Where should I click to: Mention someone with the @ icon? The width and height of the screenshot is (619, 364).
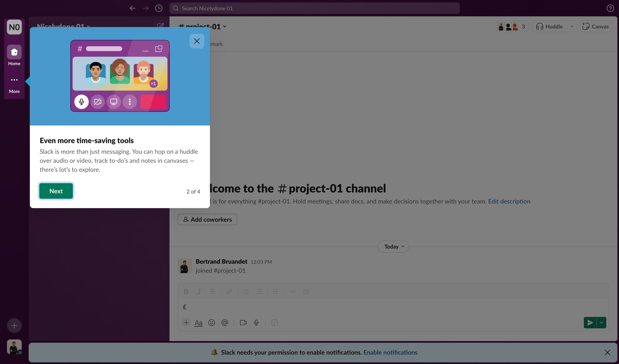click(225, 323)
